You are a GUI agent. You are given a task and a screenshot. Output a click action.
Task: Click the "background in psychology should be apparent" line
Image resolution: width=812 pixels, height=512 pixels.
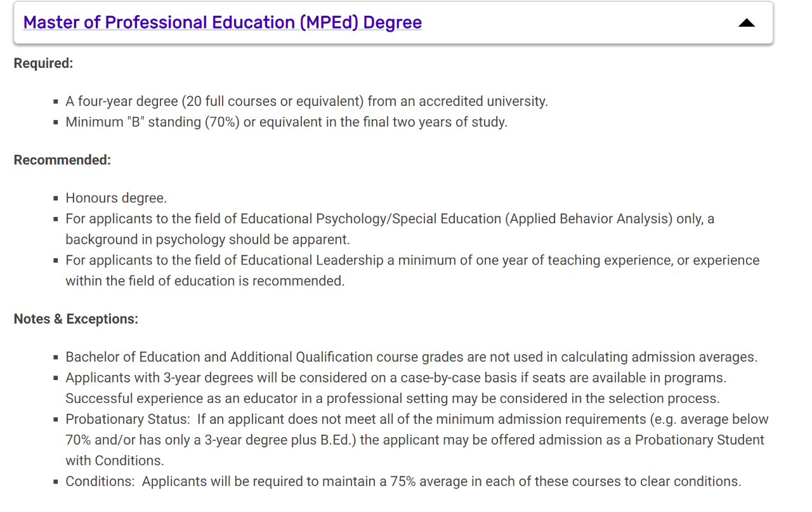(207, 239)
